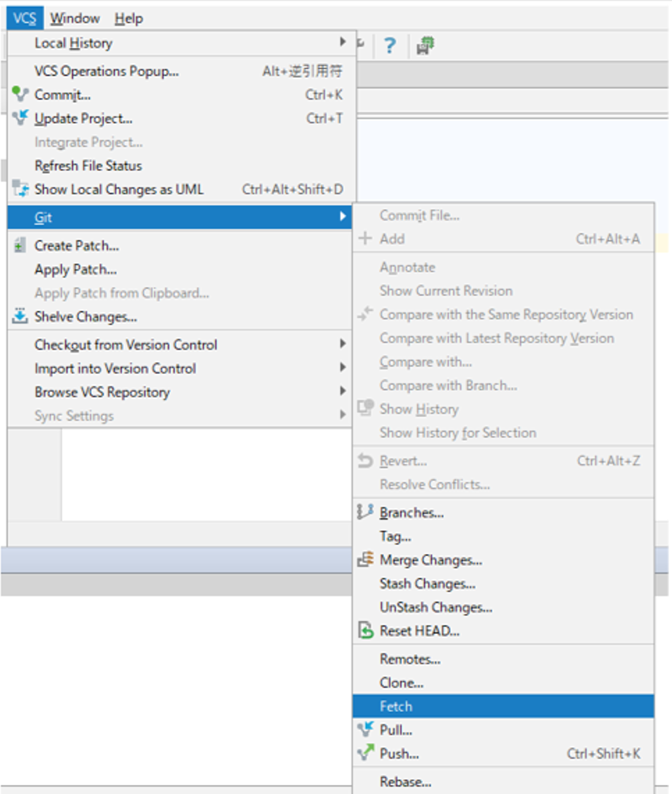Click the Compare with Same Repository Version icon

[365, 313]
